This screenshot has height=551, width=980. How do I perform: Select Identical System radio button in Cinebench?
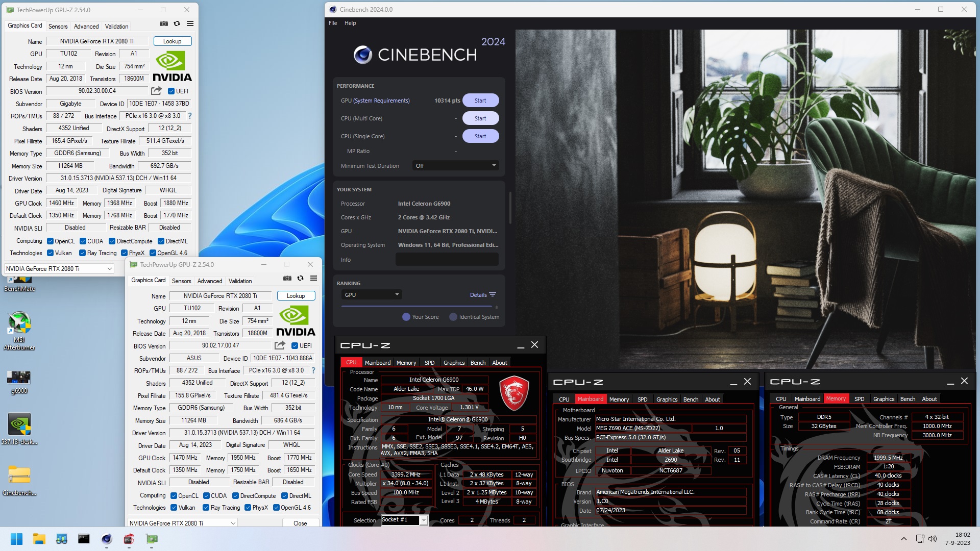pyautogui.click(x=453, y=317)
